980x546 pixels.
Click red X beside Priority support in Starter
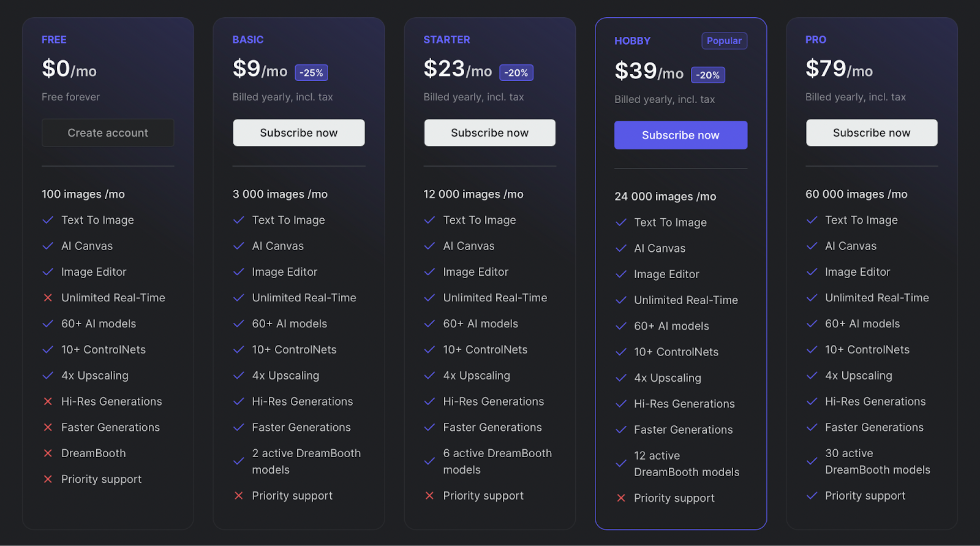point(430,496)
